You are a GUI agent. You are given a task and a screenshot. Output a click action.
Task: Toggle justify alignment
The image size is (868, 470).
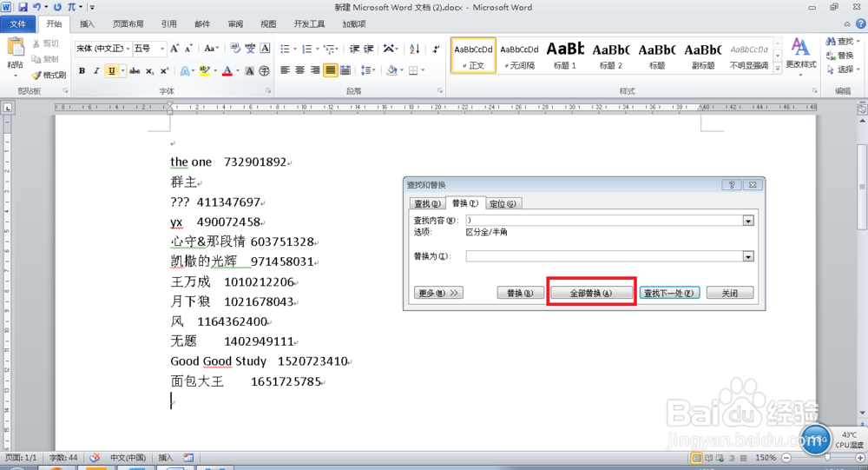(330, 70)
